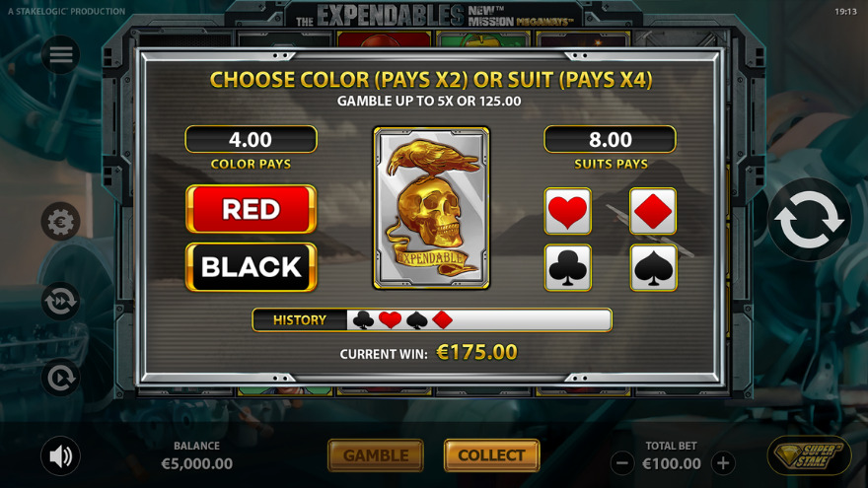Viewport: 868px width, 488px height.
Task: Select the RED color button
Action: tap(252, 209)
